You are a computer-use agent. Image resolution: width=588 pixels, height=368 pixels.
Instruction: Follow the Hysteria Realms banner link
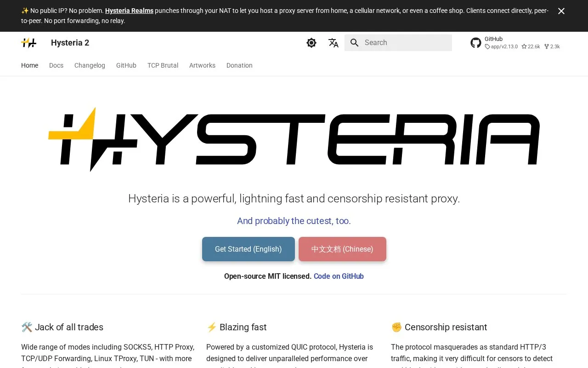point(129,11)
